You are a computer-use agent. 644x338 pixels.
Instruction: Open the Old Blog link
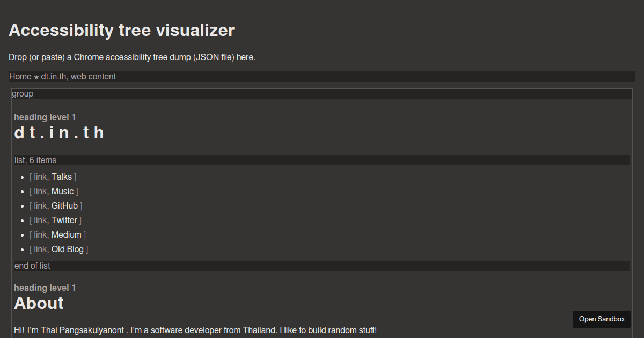click(68, 249)
